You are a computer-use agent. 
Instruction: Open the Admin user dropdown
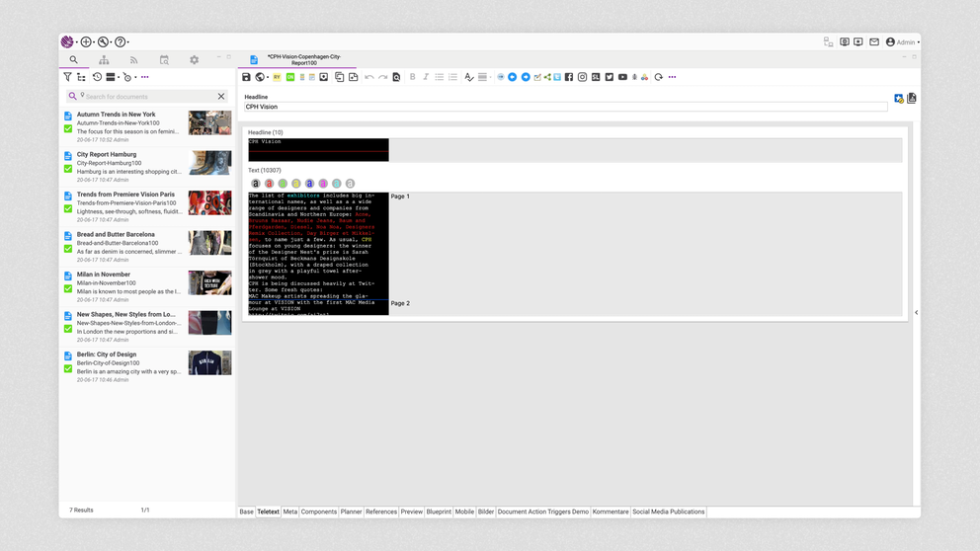[903, 42]
